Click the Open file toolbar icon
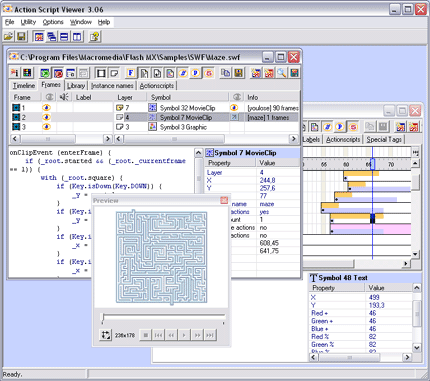Viewport: 430px width, 381px height. pyautogui.click(x=8, y=36)
